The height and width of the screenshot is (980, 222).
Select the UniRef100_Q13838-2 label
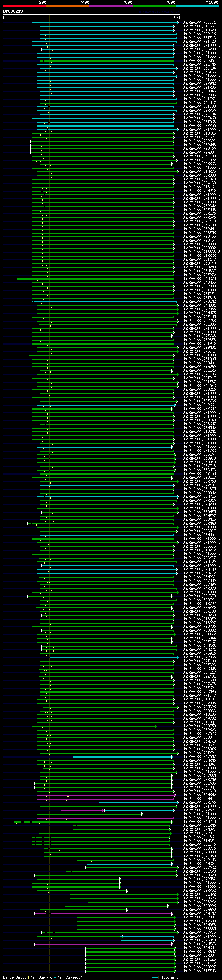coord(201,252)
